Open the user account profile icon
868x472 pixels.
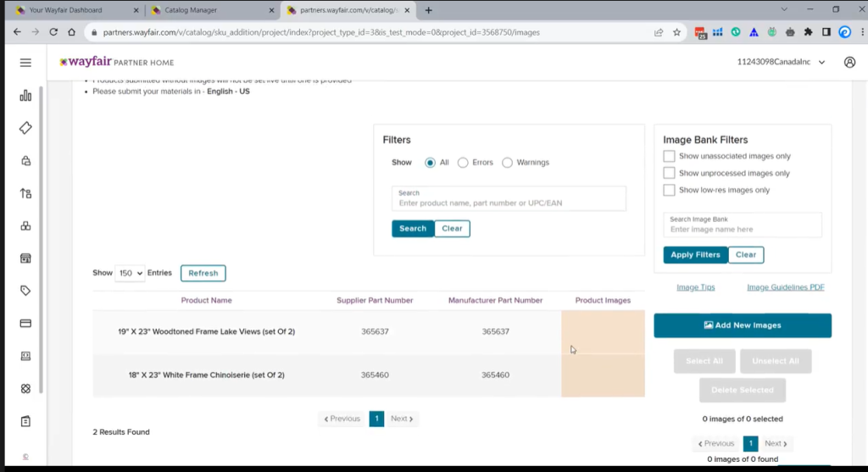pyautogui.click(x=849, y=62)
